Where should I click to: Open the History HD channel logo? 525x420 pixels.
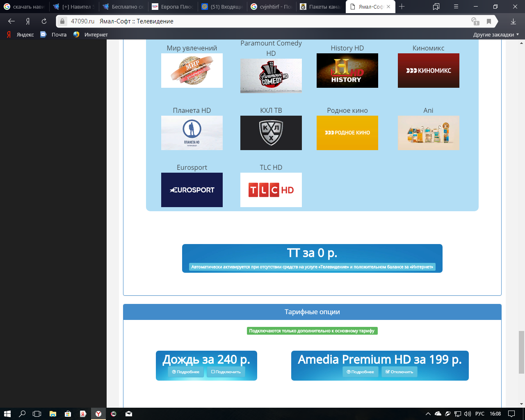[x=347, y=71]
